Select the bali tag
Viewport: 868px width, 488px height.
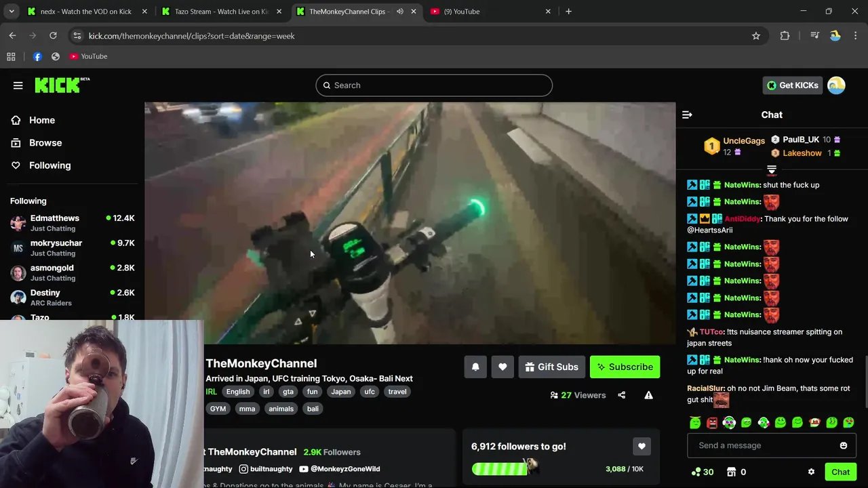pyautogui.click(x=313, y=409)
